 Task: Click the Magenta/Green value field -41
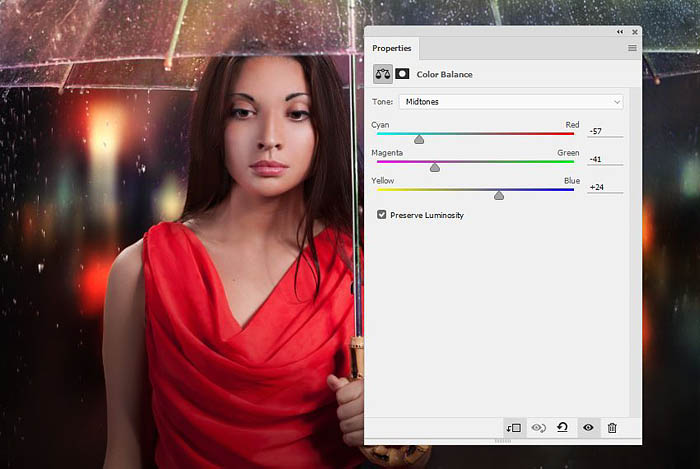click(x=605, y=159)
